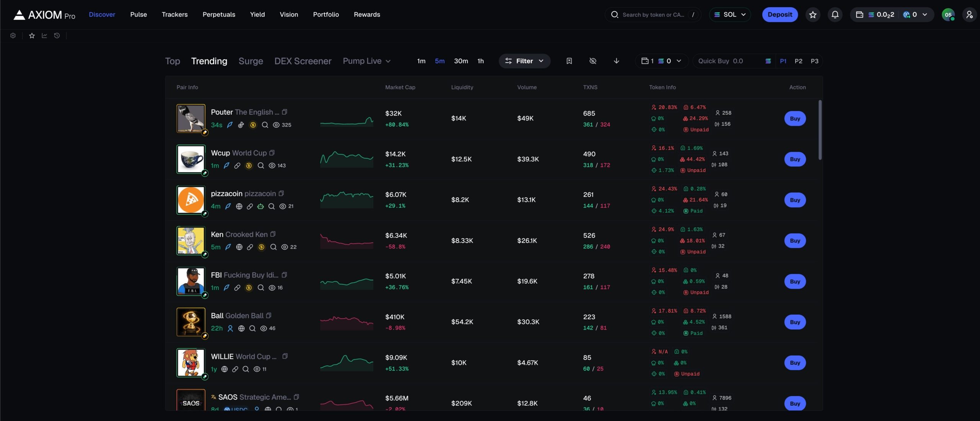Click the bookmark filter icon beside Filter
Viewport: 980px width, 421px height.
pos(569,61)
